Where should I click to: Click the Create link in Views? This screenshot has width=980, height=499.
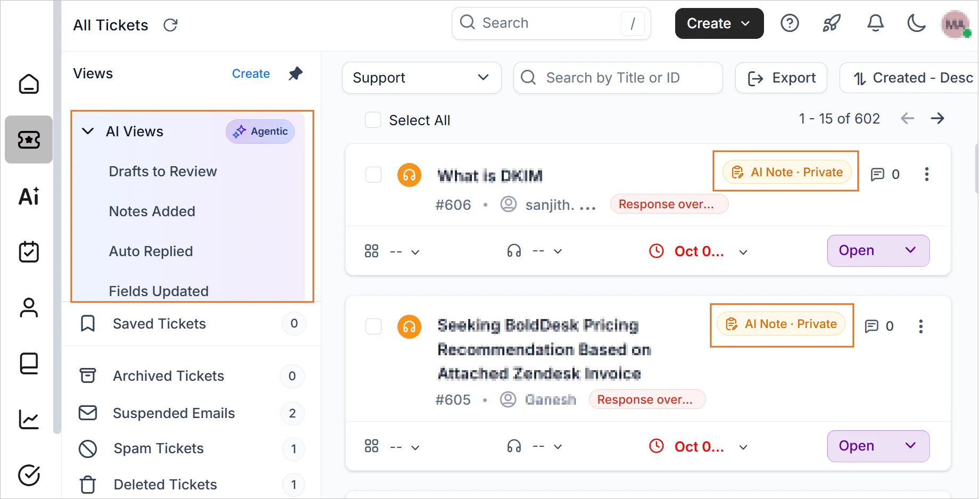click(x=251, y=73)
